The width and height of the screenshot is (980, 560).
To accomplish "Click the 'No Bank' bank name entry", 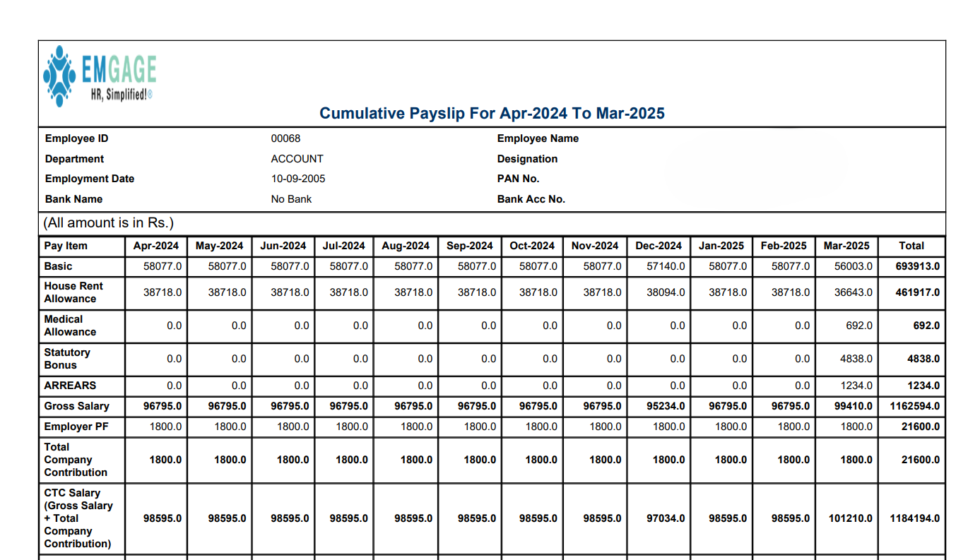I will click(292, 199).
